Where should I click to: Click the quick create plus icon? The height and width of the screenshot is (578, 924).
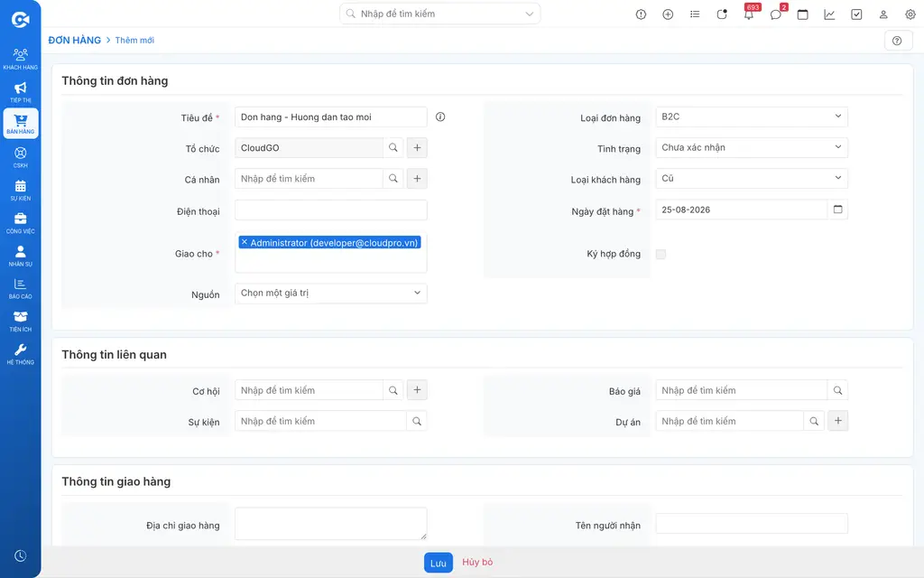[668, 14]
